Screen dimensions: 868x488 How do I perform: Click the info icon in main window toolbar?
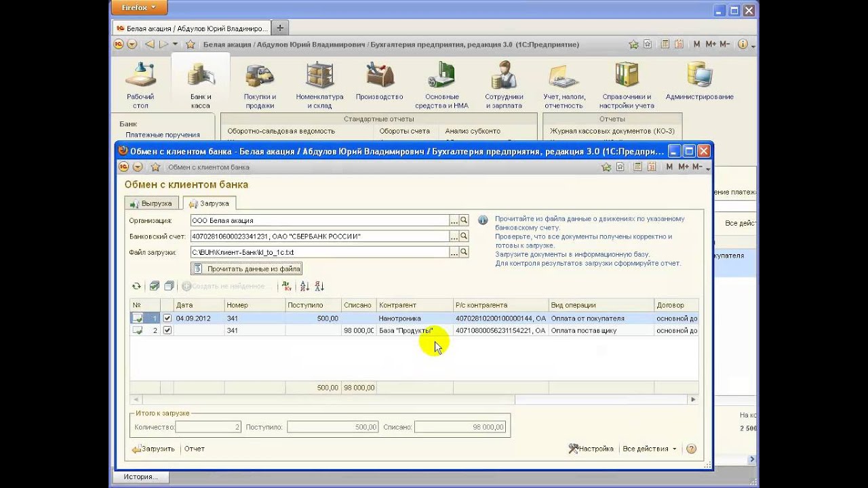pos(743,44)
